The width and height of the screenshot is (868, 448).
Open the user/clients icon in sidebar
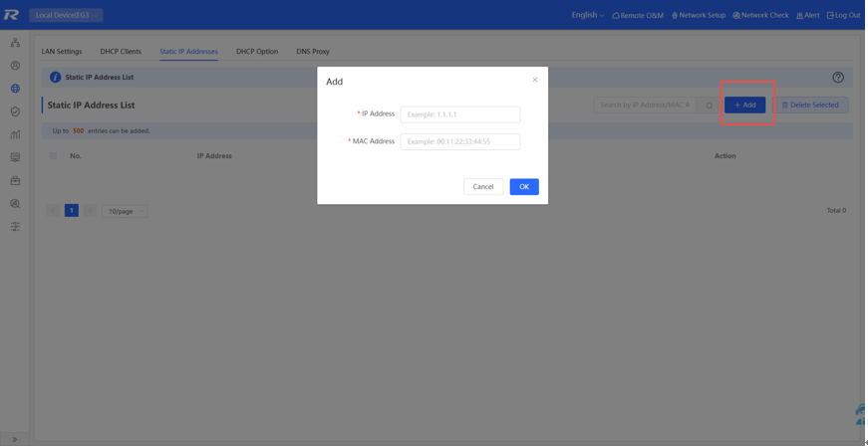(x=15, y=66)
